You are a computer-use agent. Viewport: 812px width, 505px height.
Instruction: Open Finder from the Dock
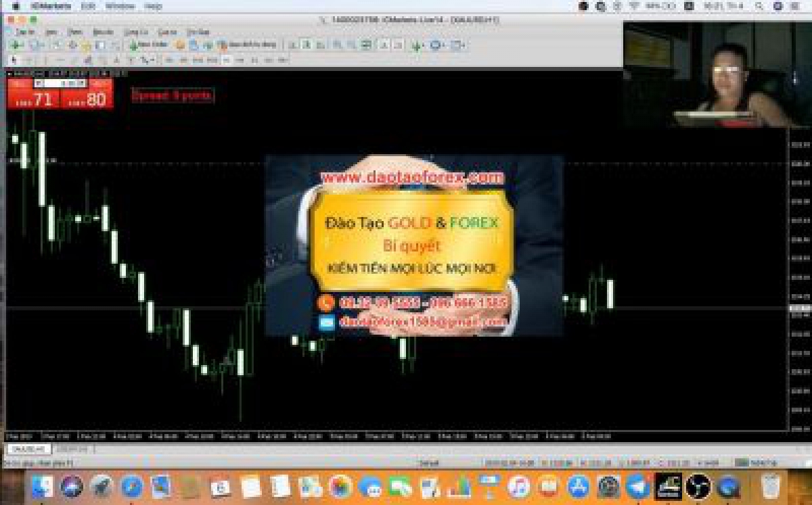point(42,487)
